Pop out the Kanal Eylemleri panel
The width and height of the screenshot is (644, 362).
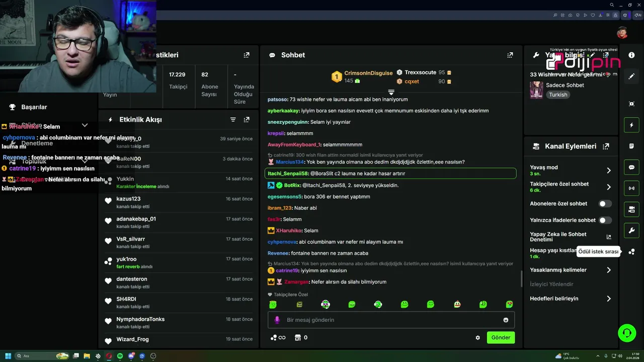pos(606,146)
